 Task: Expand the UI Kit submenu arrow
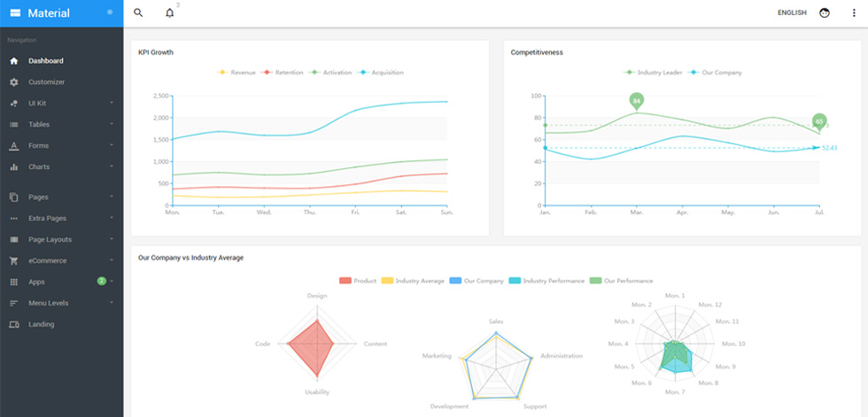click(x=112, y=103)
